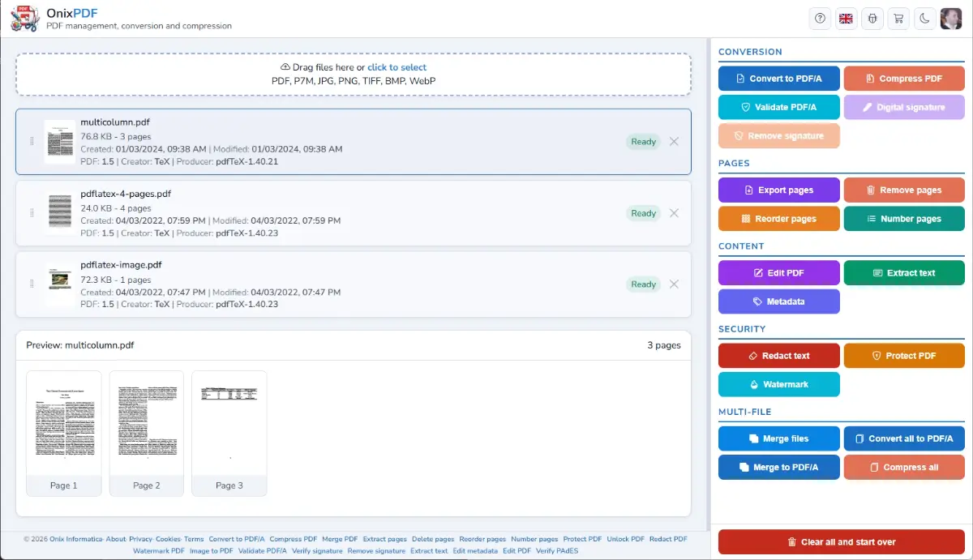Open the user avatar profile picture
The image size is (973, 560).
pos(951,19)
